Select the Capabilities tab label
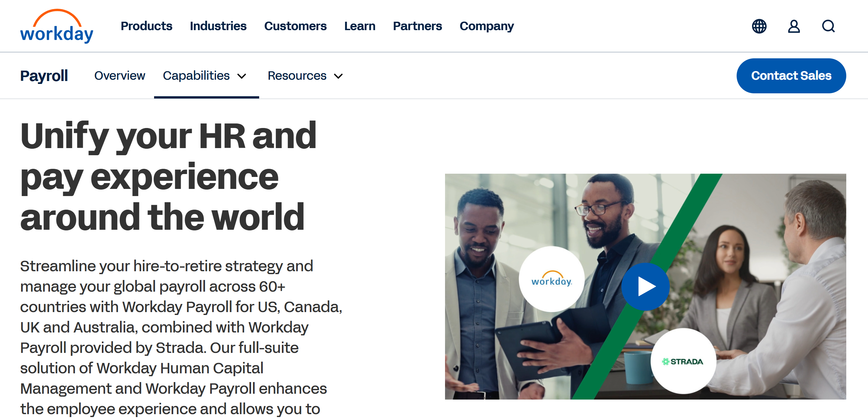 point(196,76)
